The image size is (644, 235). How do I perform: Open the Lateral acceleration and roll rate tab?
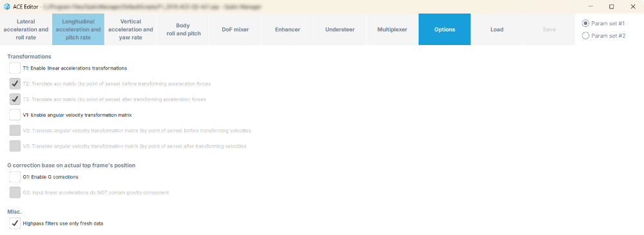[x=26, y=29]
